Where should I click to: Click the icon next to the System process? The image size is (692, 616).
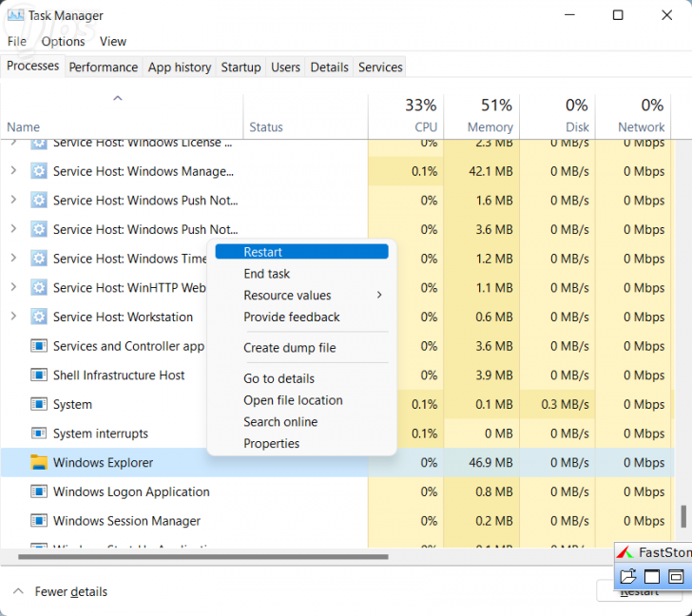[x=39, y=404]
